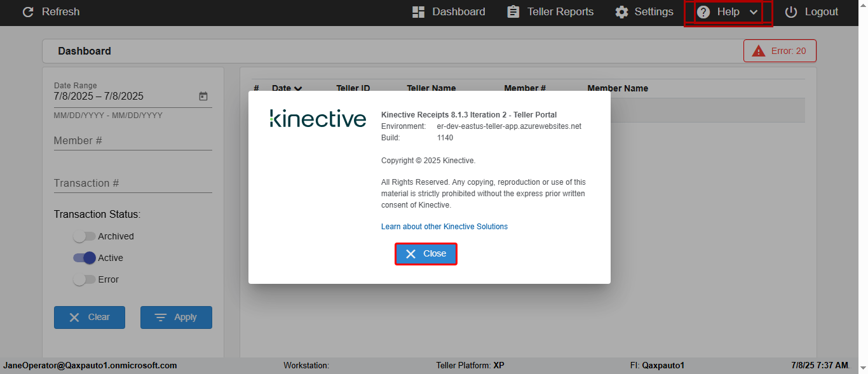Click the date and time in status bar
868x374 pixels.
[x=820, y=366]
